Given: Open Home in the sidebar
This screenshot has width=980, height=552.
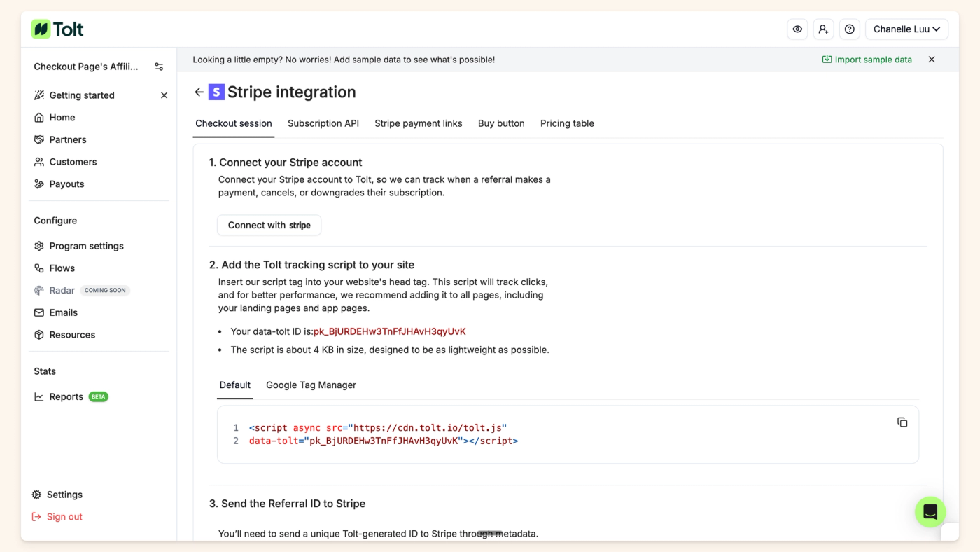Looking at the screenshot, I should click(x=62, y=117).
